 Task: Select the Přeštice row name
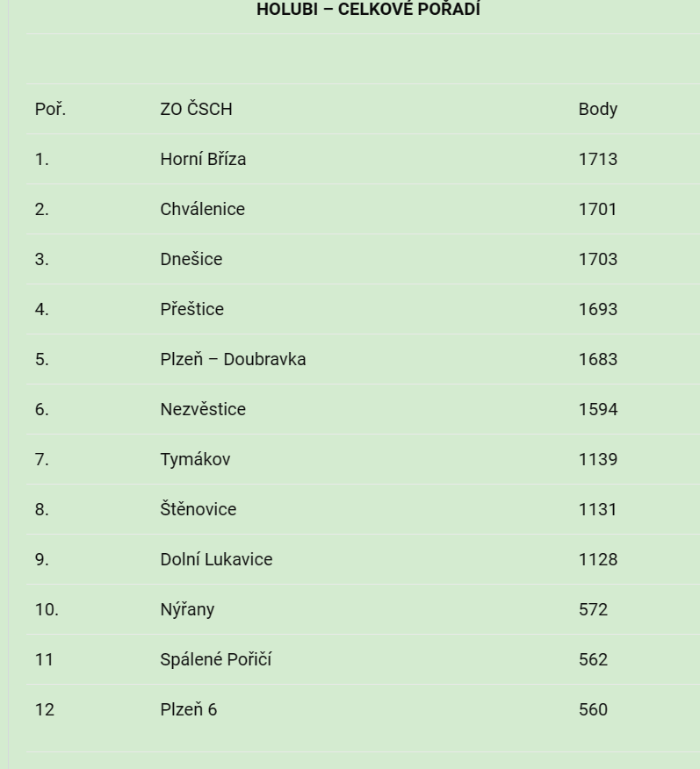[191, 309]
